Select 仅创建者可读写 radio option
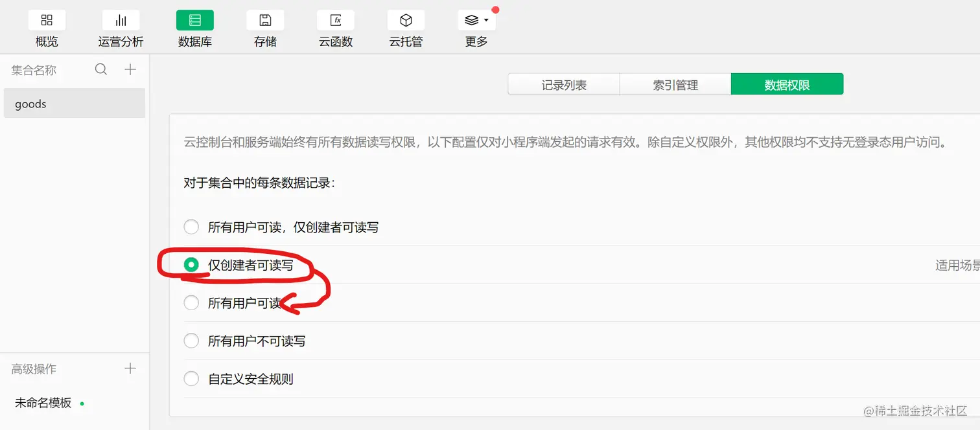 tap(191, 265)
